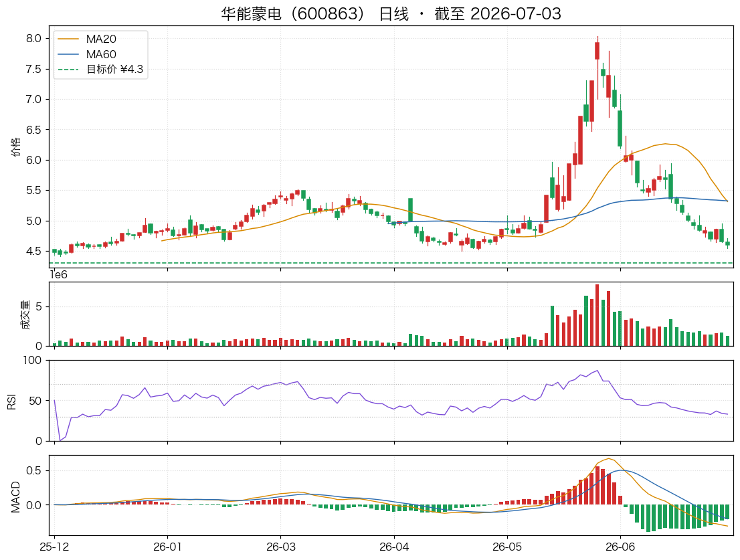Screen dimensions: 740x560
Task: Click the 成交量 y-axis label
Action: 25,314
